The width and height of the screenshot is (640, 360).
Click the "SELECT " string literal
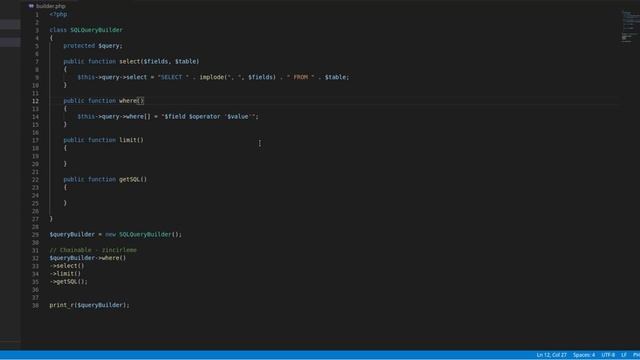tap(173, 77)
